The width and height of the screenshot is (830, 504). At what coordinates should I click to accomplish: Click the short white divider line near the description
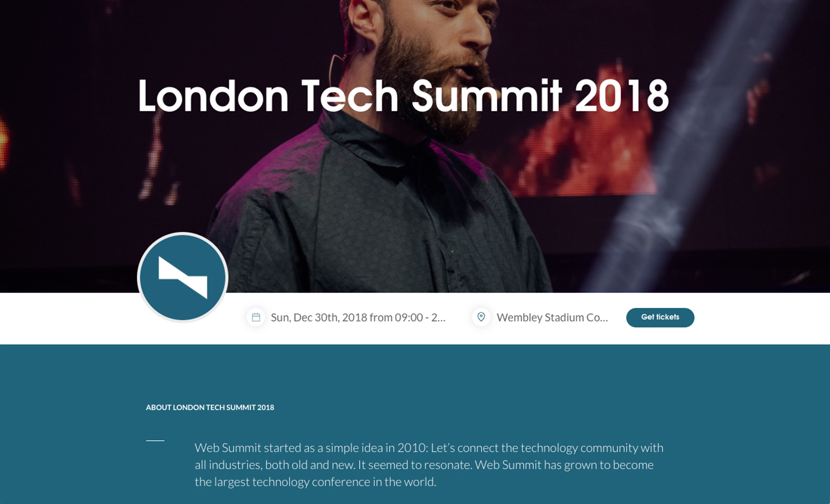point(155,441)
